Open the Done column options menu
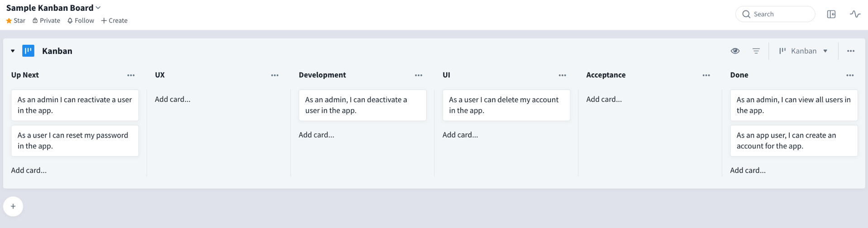 (850, 75)
